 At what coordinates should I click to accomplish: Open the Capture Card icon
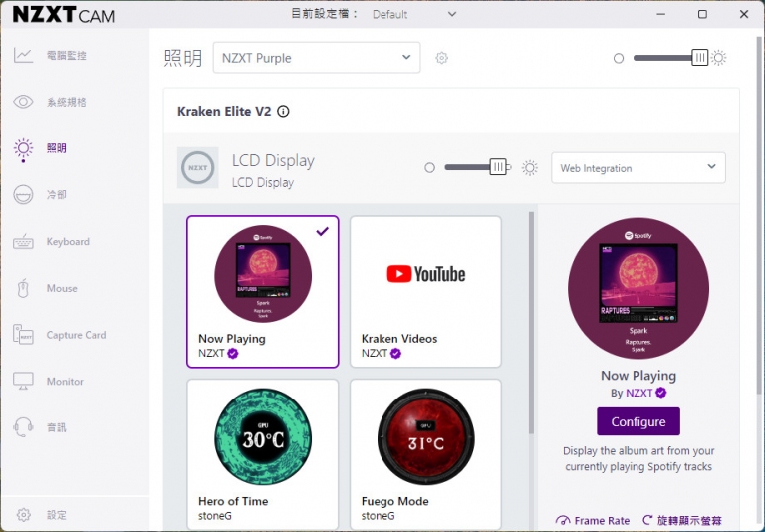(23, 335)
